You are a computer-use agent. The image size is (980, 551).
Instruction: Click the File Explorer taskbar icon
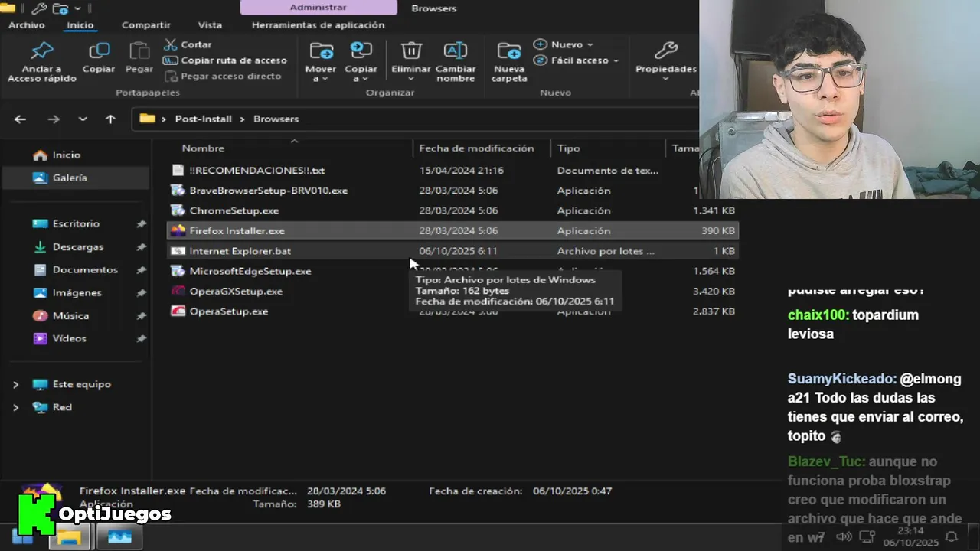(69, 537)
